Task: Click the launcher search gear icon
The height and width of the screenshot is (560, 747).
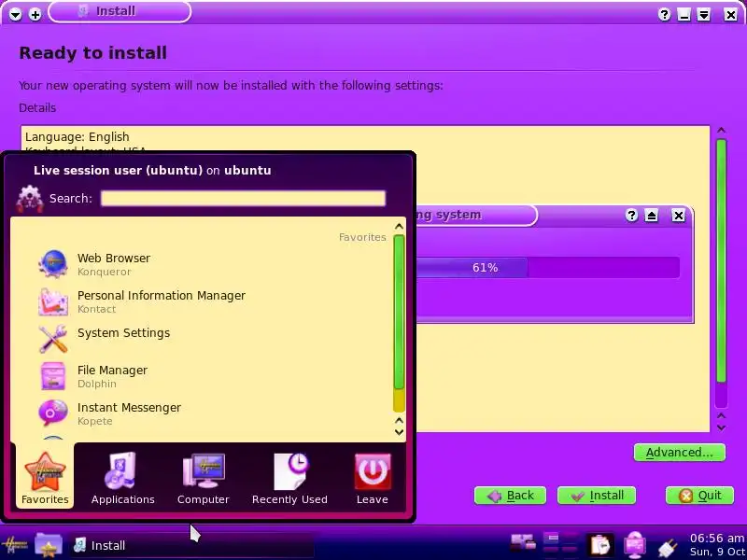Action: coord(30,199)
